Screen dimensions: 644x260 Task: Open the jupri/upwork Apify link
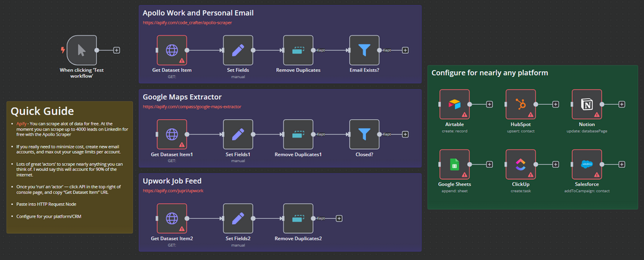tap(173, 191)
